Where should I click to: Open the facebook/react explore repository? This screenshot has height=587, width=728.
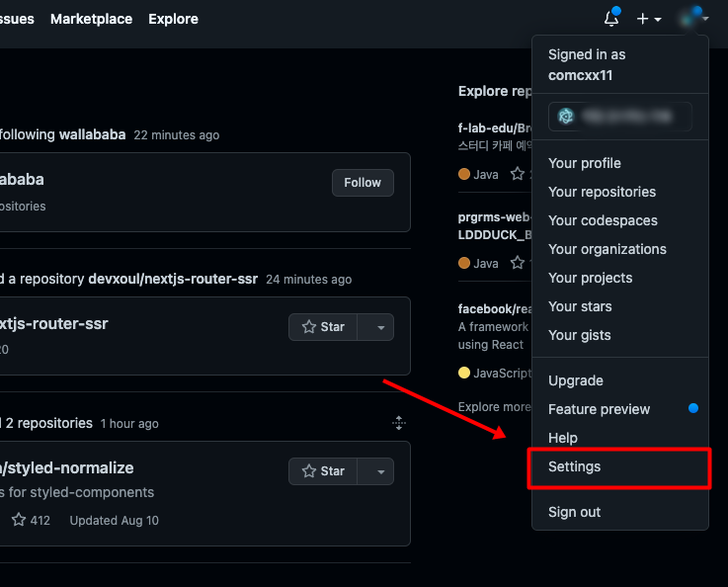point(495,309)
